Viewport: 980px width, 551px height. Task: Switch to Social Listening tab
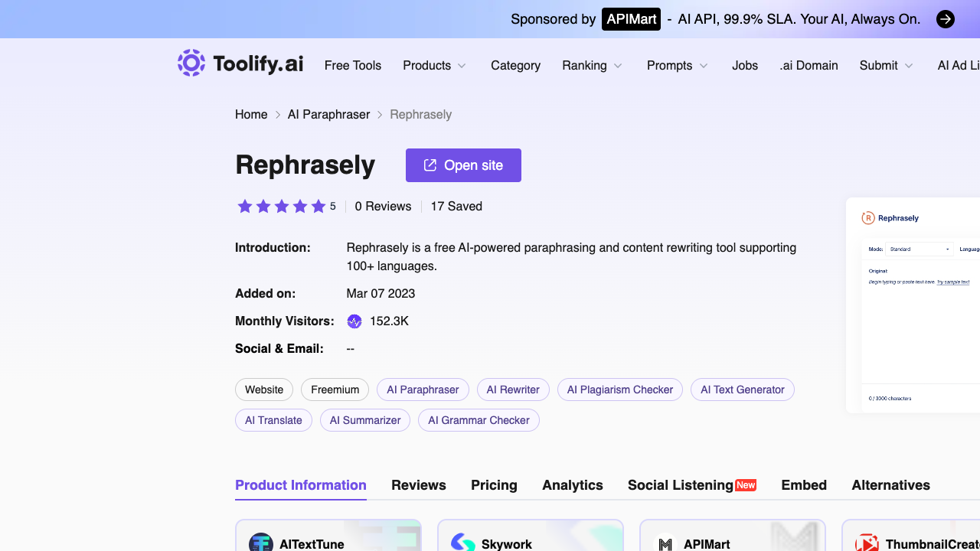click(x=692, y=485)
